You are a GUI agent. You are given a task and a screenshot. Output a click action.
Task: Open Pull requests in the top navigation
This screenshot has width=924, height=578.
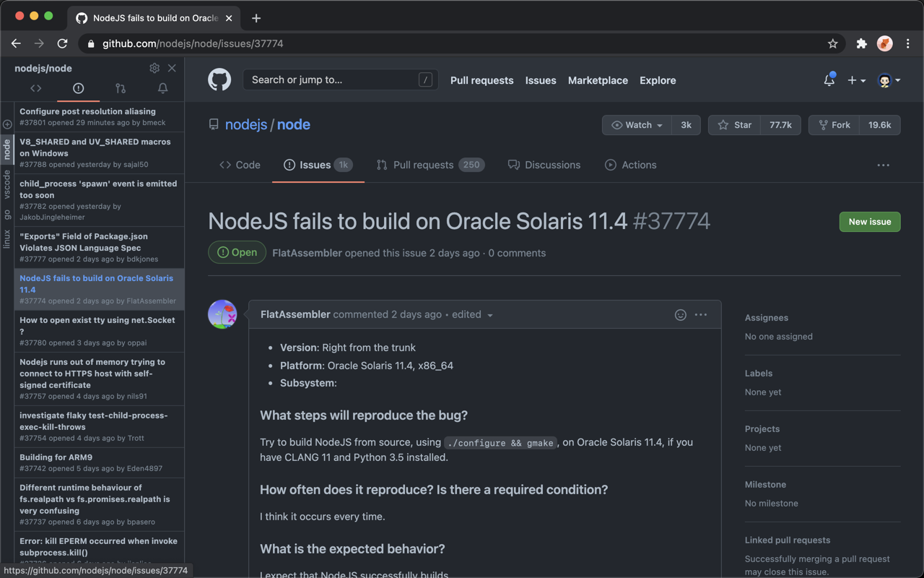(x=481, y=80)
